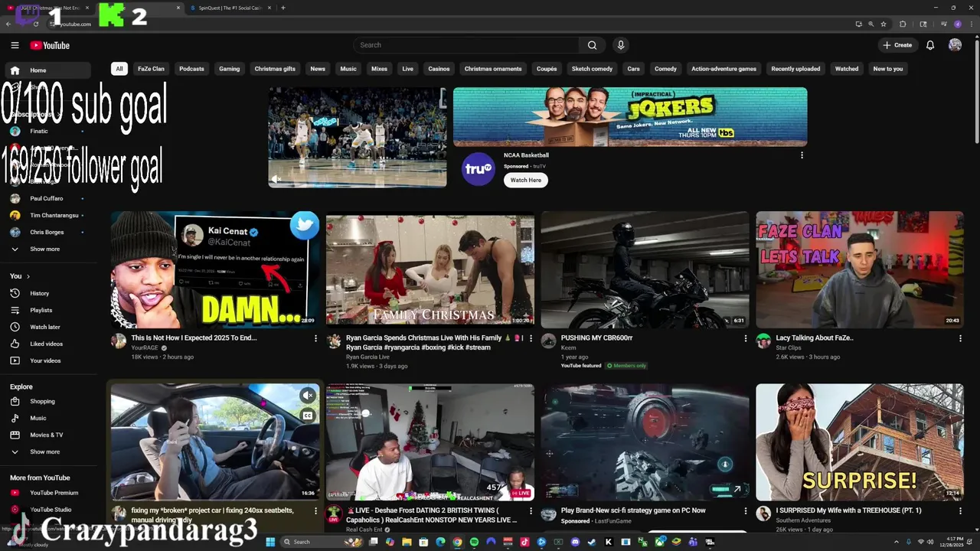The image size is (980, 551).
Task: Open the Chrome zoom magnifier icon
Action: pos(871,24)
